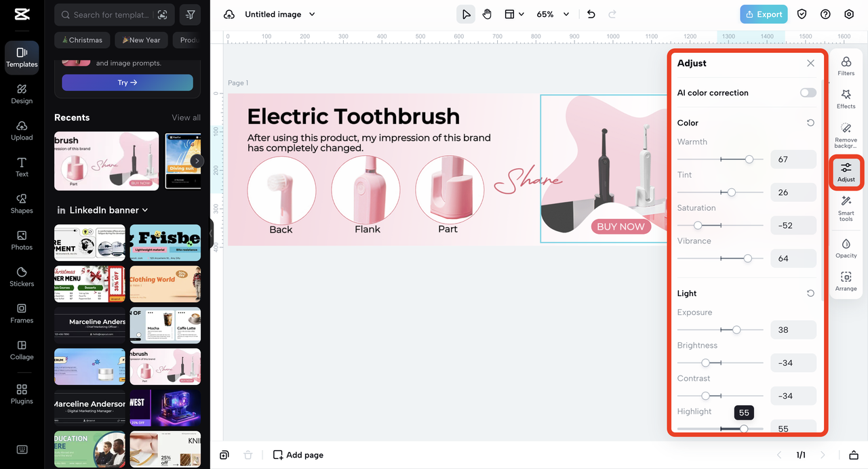Click the template search field
The image size is (868, 469).
click(x=114, y=14)
